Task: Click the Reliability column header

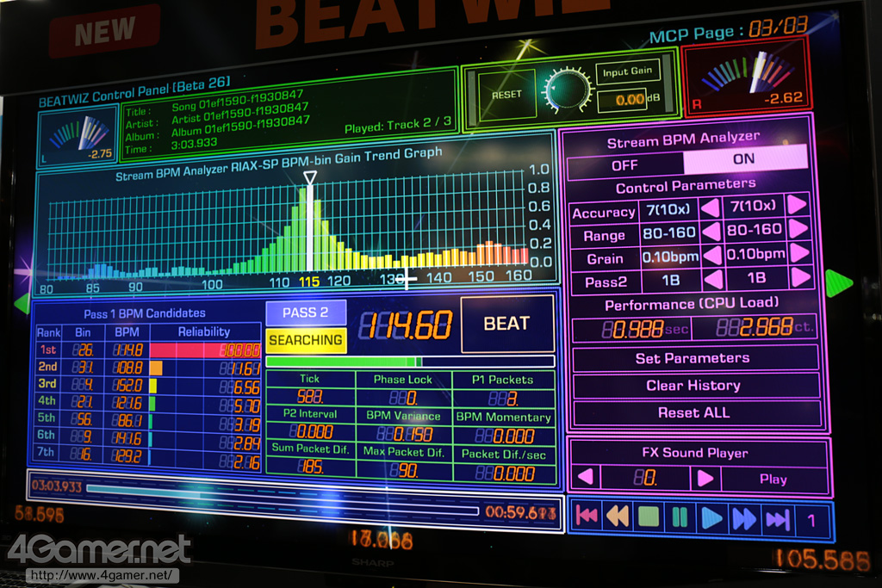Action: tap(203, 331)
